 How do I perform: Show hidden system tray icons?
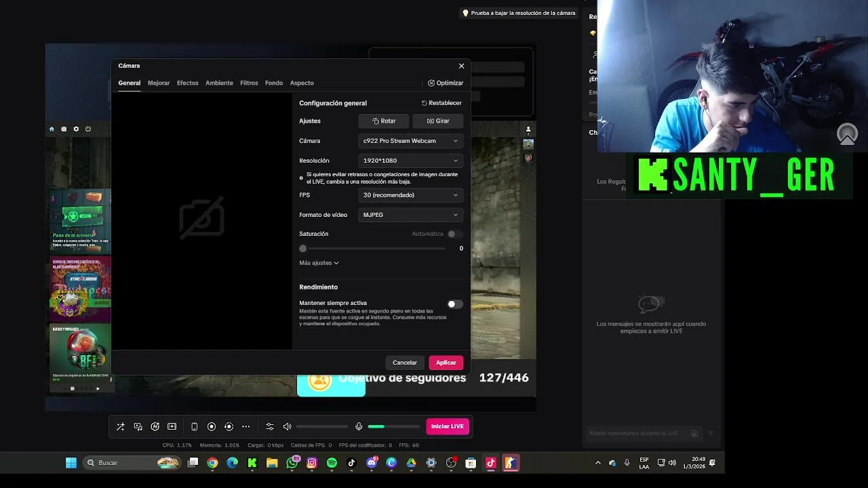pos(597,463)
